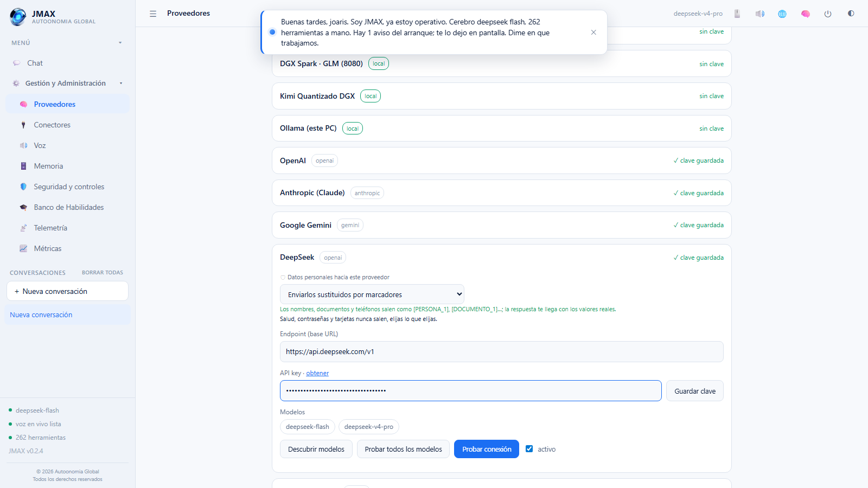The image size is (868, 488).
Task: Open the Conectores section
Action: pyautogui.click(x=67, y=125)
